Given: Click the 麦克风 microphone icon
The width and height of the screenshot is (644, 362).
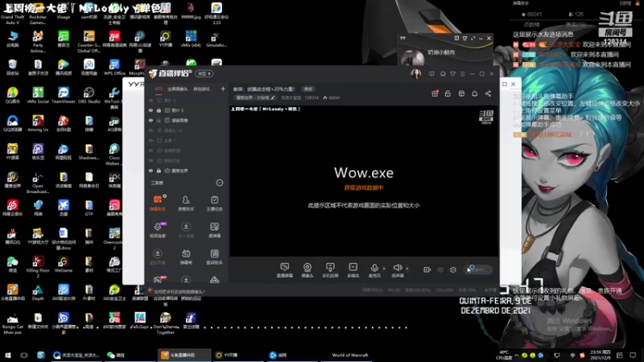Looking at the screenshot, I should (374, 268).
